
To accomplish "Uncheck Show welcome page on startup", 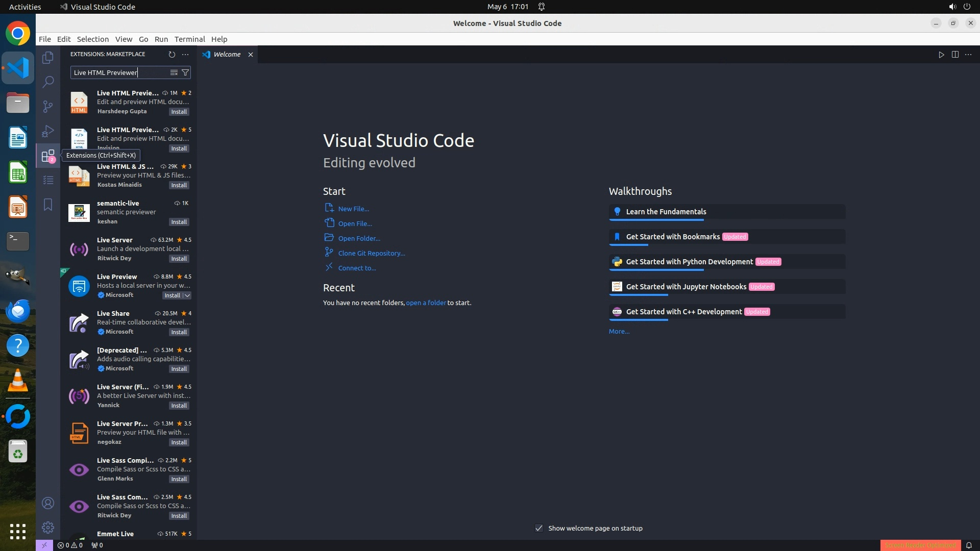I will [x=539, y=528].
